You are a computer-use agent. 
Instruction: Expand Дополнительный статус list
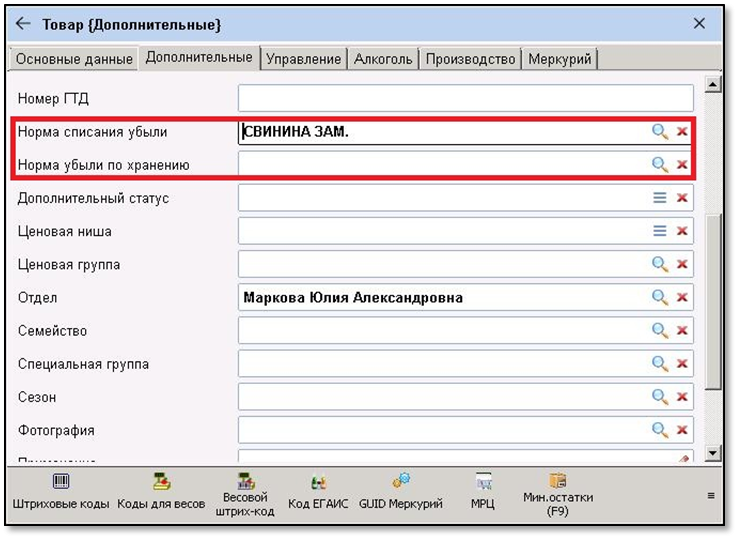coord(660,198)
